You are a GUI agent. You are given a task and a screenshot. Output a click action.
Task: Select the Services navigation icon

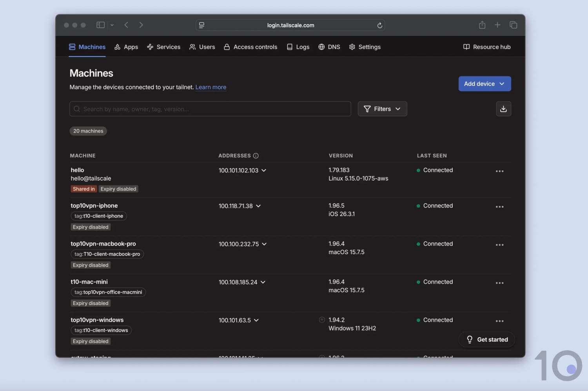pos(151,47)
